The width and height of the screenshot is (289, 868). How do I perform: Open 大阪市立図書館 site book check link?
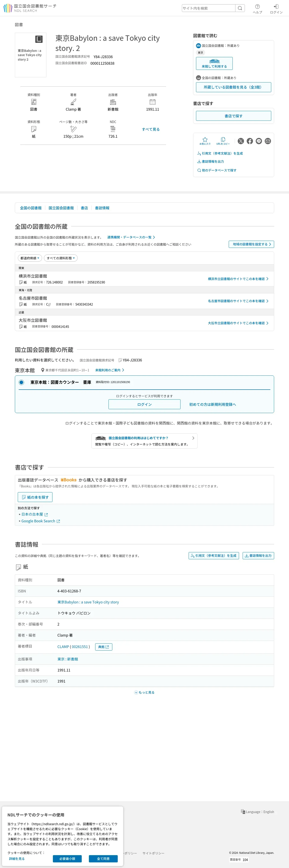coord(238,323)
